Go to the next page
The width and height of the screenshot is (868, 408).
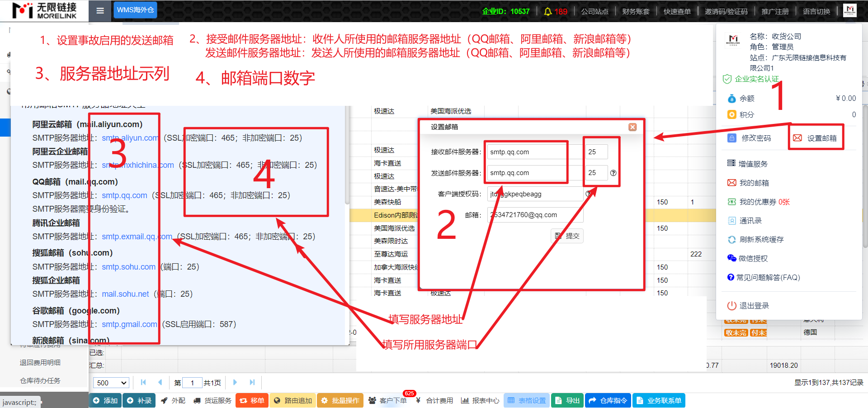point(235,382)
